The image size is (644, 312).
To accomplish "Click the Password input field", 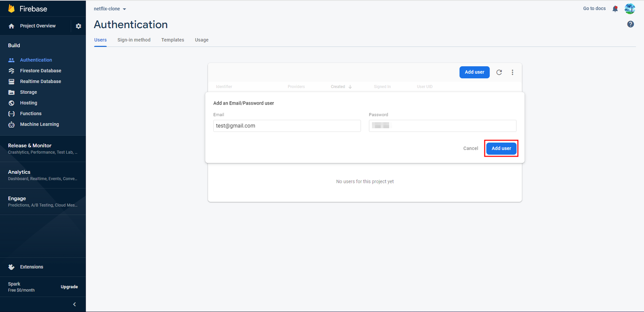I will [442, 126].
